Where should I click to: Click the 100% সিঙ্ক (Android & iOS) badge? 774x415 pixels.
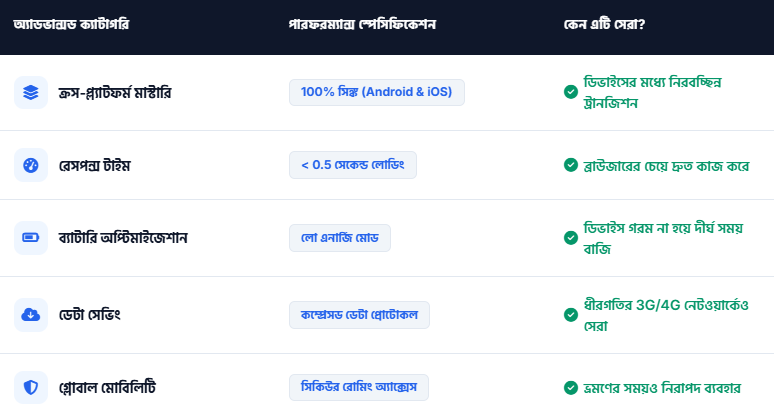[x=376, y=92]
